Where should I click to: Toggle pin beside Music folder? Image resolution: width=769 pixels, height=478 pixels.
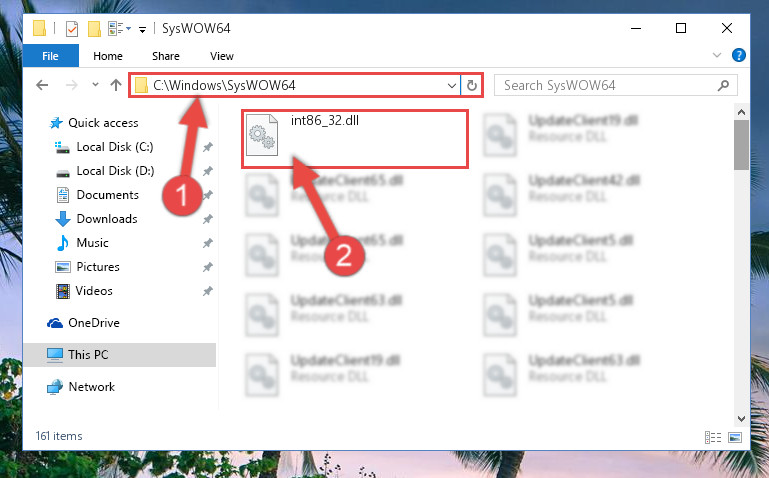[208, 243]
